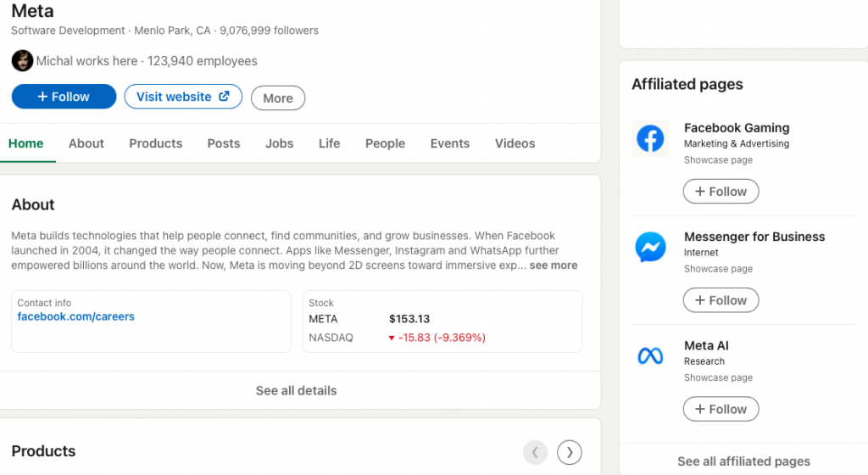
Task: Open the Jobs tab
Action: [x=279, y=143]
